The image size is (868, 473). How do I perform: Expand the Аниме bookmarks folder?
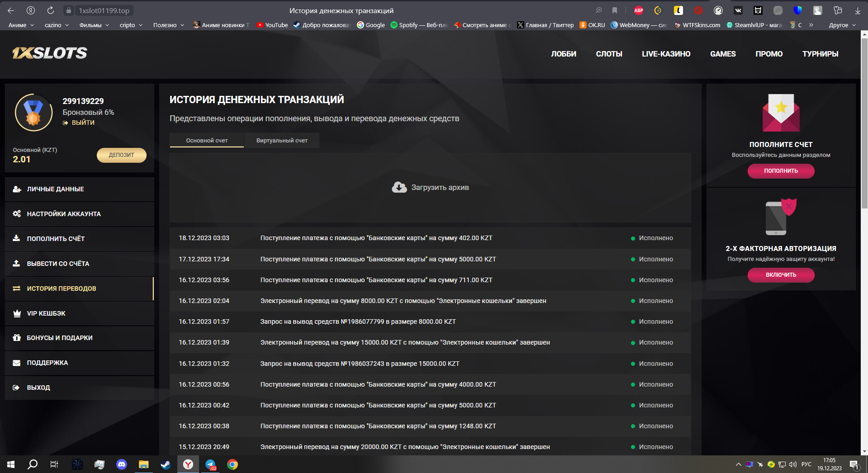(x=21, y=25)
